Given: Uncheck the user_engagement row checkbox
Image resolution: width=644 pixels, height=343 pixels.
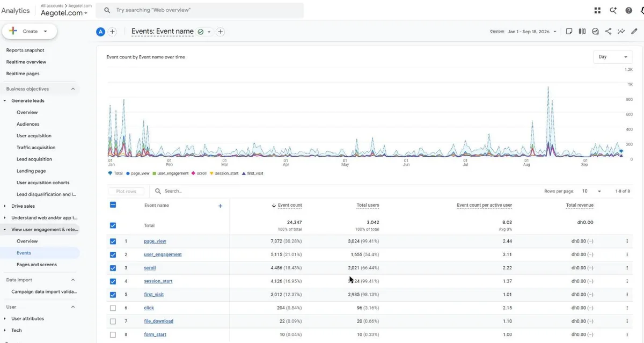Looking at the screenshot, I should [113, 254].
